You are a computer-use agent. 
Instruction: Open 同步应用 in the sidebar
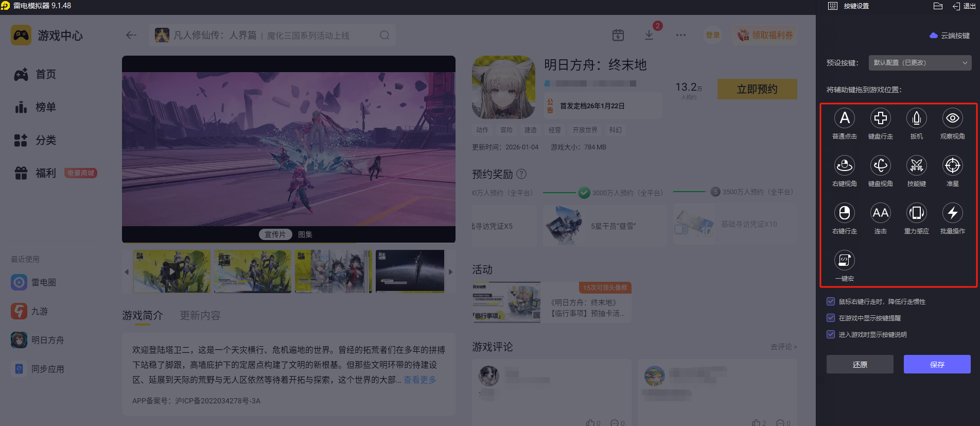click(x=38, y=369)
